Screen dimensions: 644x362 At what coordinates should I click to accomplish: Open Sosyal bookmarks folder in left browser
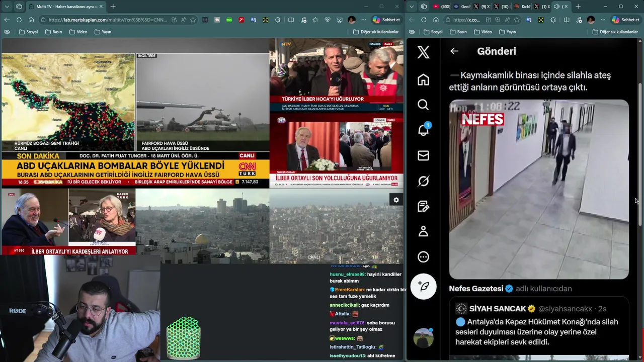click(28, 32)
